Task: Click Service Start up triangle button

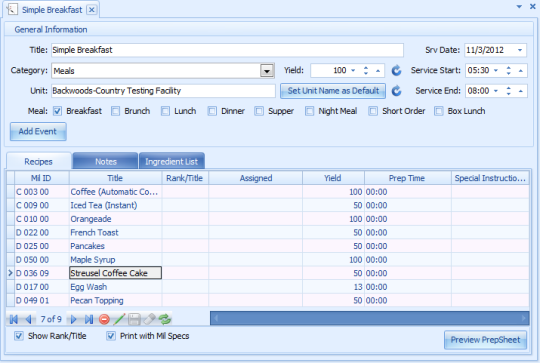Action: point(521,71)
